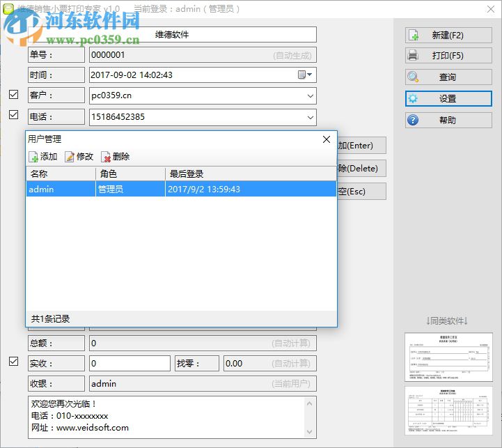Open the 查询 search button
Viewport: 502px width, 448px height.
(448, 77)
